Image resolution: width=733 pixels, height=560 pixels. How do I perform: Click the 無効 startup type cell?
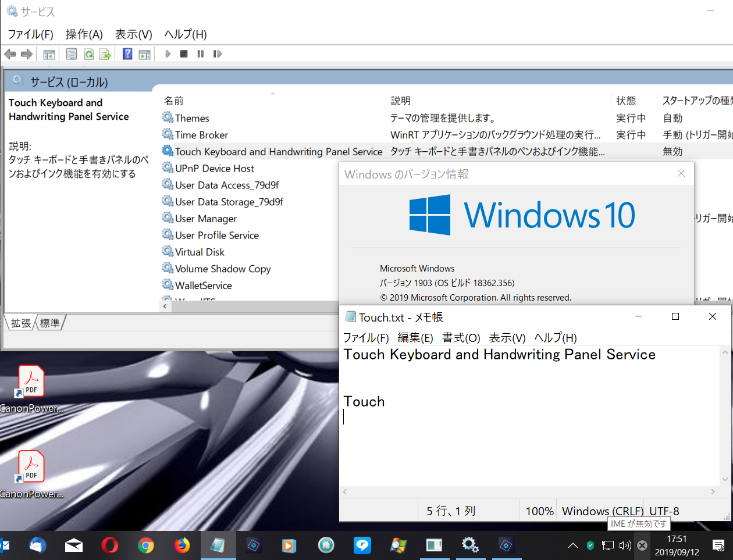673,152
